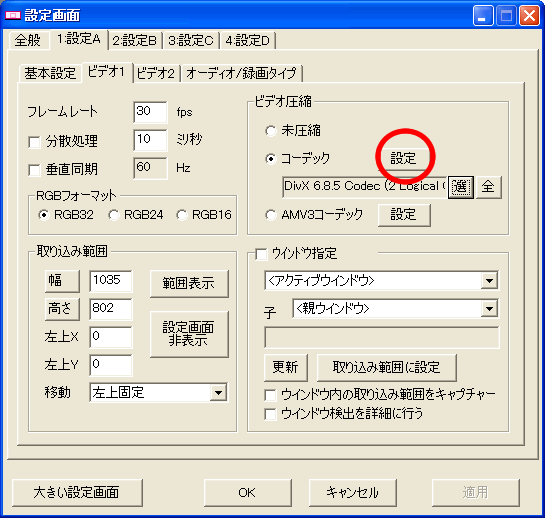Open the 基本設定 sub-tab
Viewport: 545px width, 518px height.
[50, 73]
